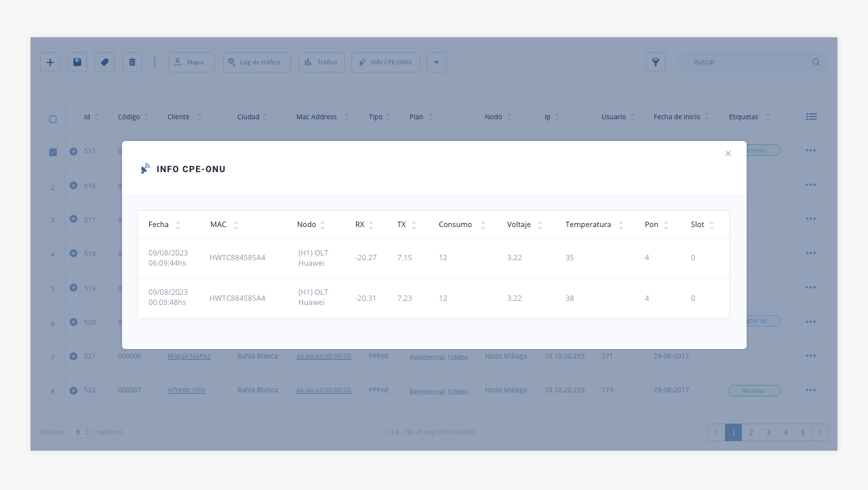Image resolution: width=868 pixels, height=490 pixels.
Task: Expand row 522 with plus icon
Action: click(x=73, y=390)
